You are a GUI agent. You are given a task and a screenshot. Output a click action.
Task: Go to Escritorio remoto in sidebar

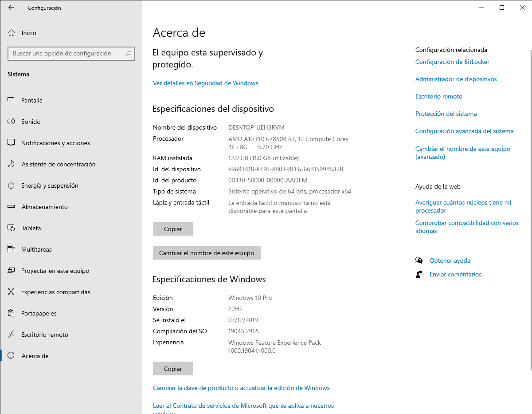45,335
